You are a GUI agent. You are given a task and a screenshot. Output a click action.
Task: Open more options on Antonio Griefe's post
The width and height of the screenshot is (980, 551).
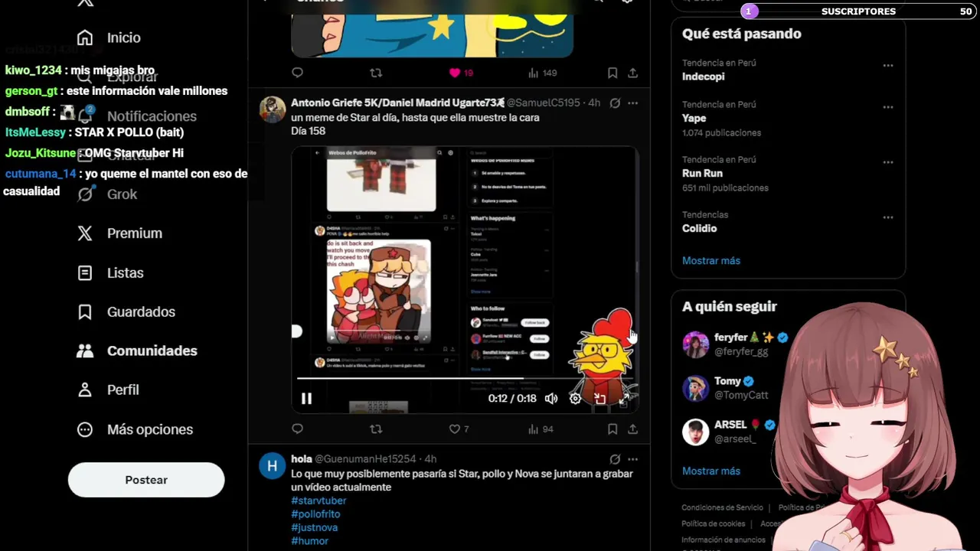pyautogui.click(x=633, y=103)
